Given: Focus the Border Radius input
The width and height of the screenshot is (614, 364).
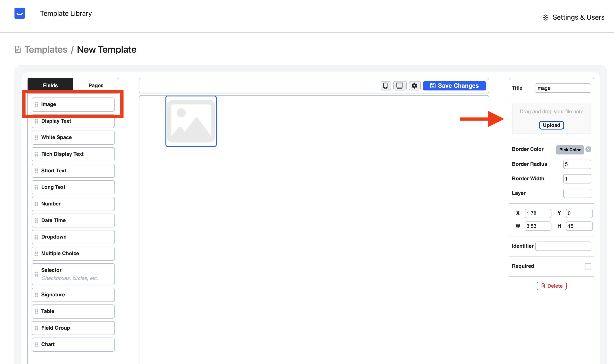Looking at the screenshot, I should 577,164.
